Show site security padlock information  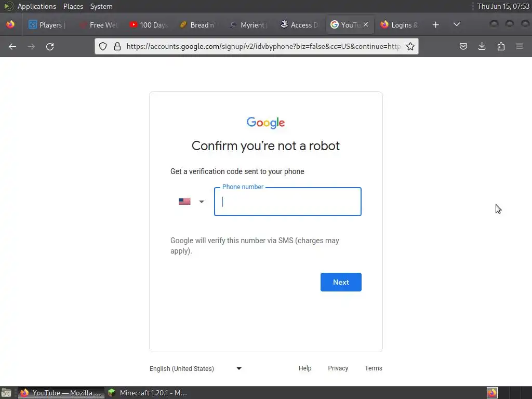point(117,46)
